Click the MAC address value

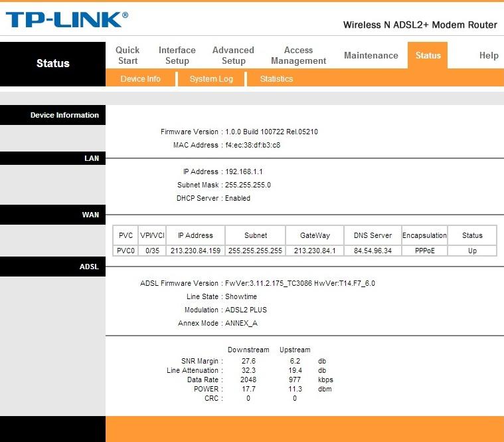click(x=252, y=145)
